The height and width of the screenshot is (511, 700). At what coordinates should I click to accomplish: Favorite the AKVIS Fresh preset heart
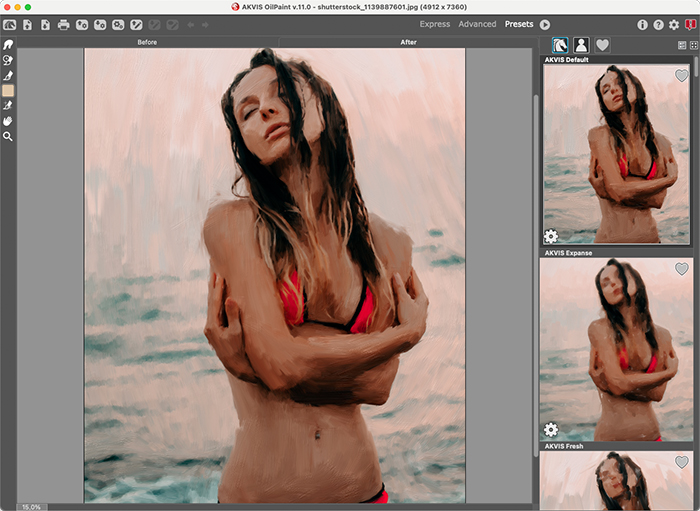point(681,462)
